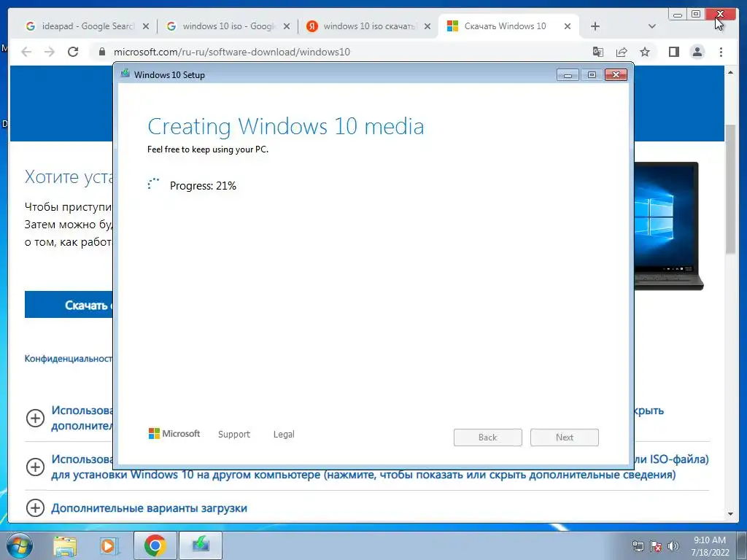Click page scrollbar down arrow
This screenshot has width=747, height=560.
pos(730,514)
